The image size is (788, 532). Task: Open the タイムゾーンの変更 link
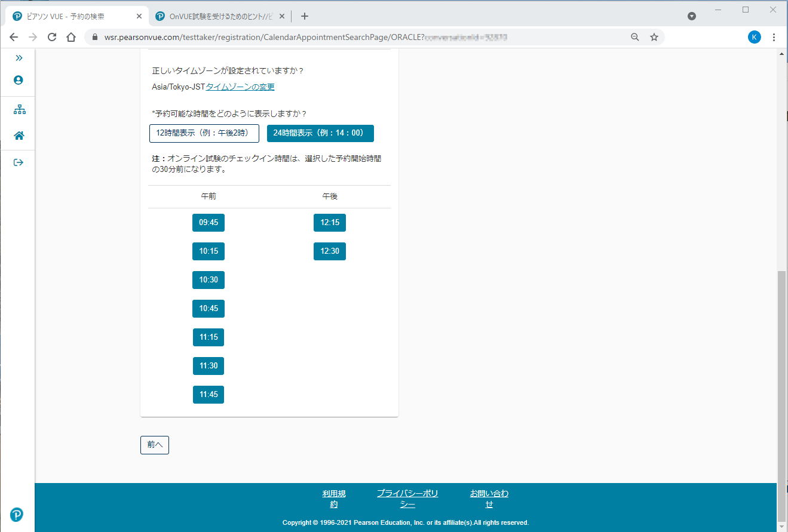click(240, 87)
